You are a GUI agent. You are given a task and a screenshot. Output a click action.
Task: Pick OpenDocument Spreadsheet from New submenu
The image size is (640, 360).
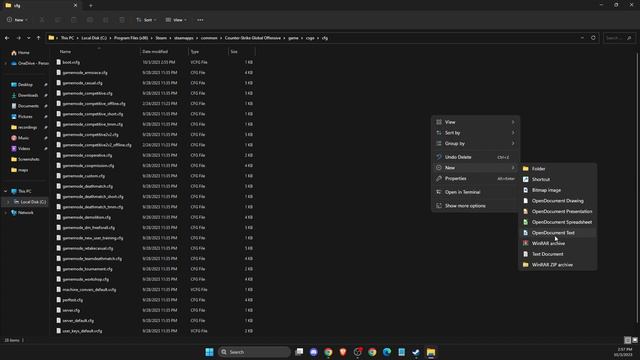(557, 222)
